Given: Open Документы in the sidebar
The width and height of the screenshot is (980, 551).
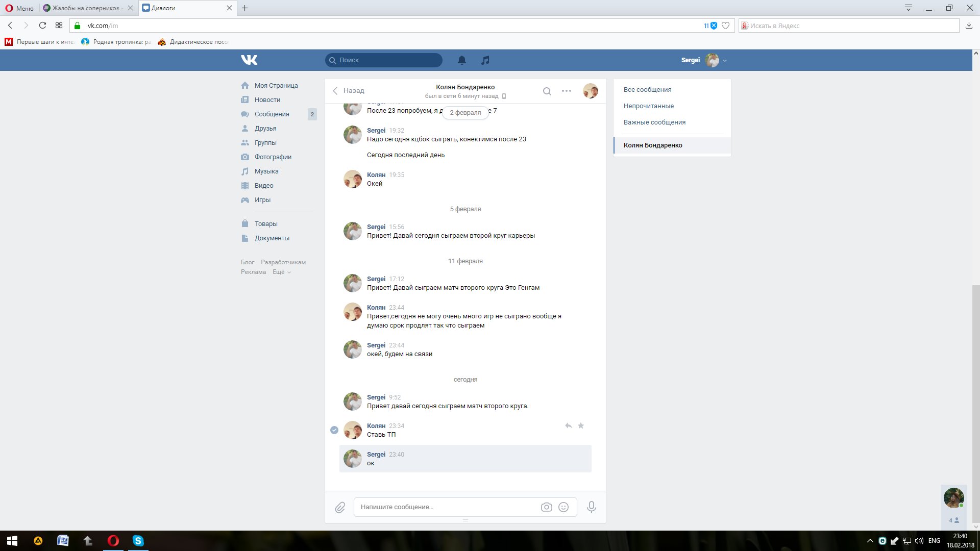Looking at the screenshot, I should click(272, 238).
